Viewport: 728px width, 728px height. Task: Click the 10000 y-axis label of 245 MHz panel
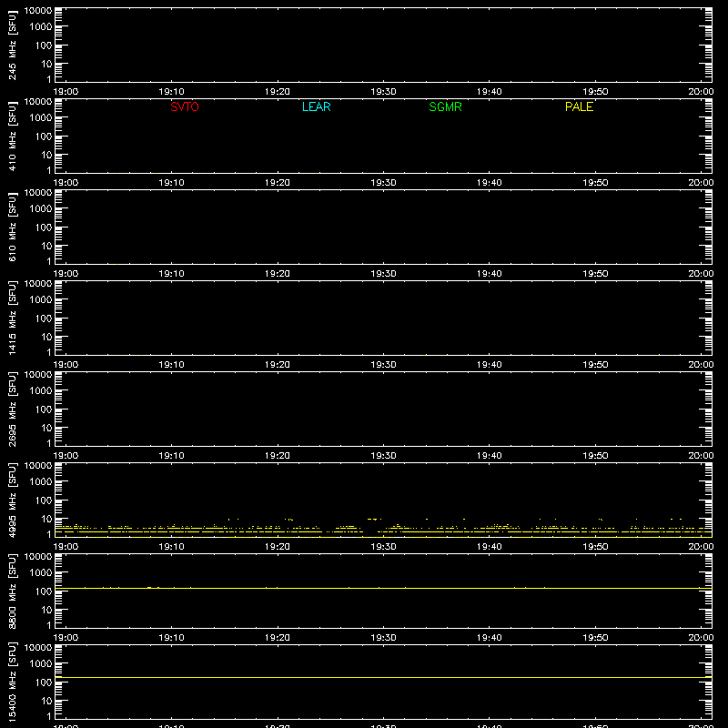pos(38,11)
